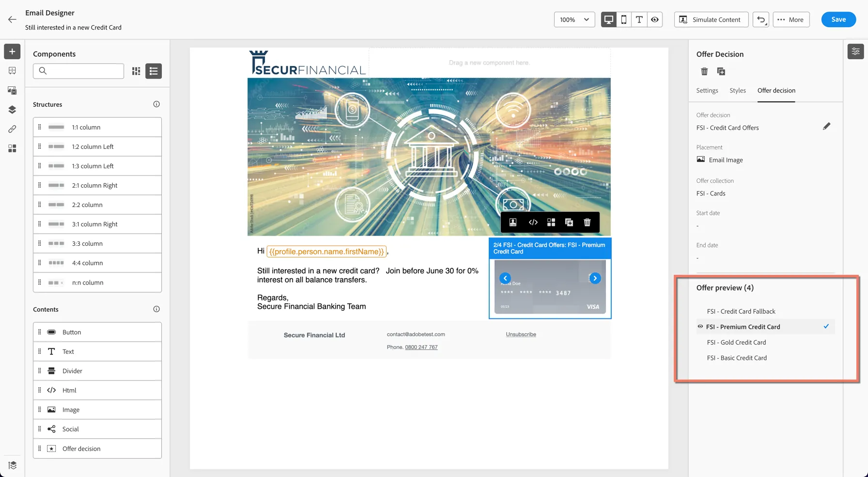
Task: Preview FSI - Credit Card Fallback offer
Action: (x=741, y=311)
